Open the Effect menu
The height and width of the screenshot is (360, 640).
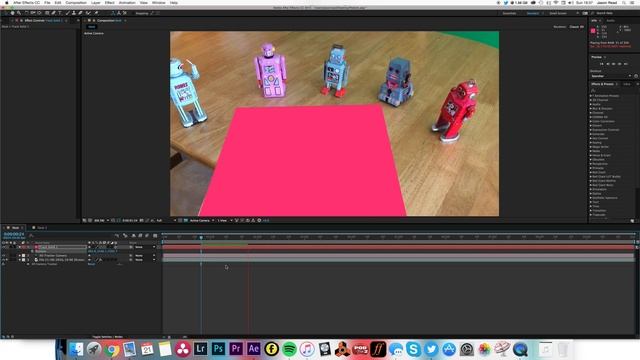[x=110, y=2]
